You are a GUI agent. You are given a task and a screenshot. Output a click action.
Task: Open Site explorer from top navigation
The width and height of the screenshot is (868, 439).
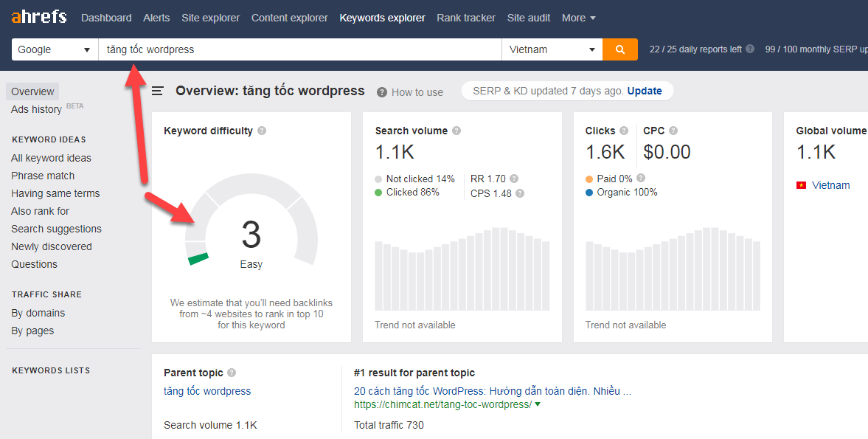(210, 18)
